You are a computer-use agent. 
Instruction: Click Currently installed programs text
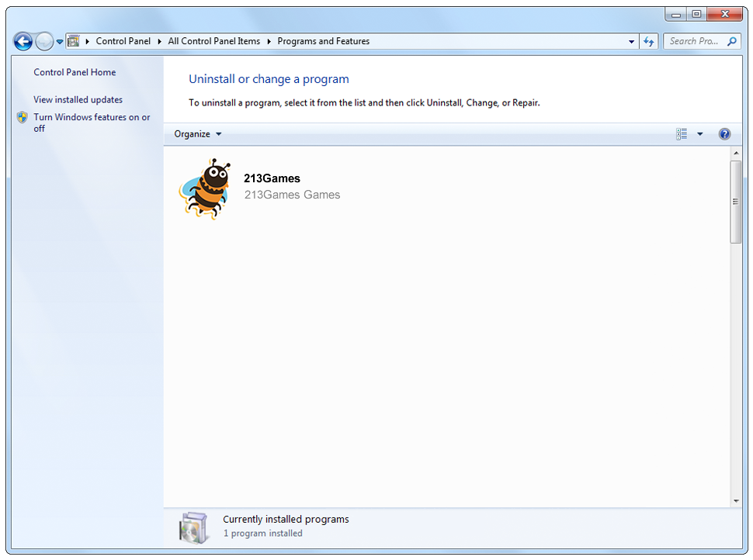pyautogui.click(x=286, y=520)
